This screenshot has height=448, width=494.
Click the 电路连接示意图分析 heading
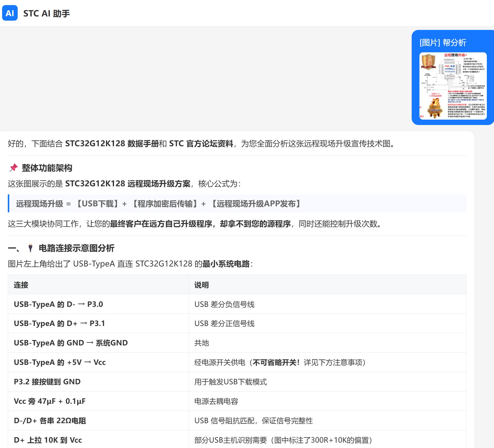[77, 248]
